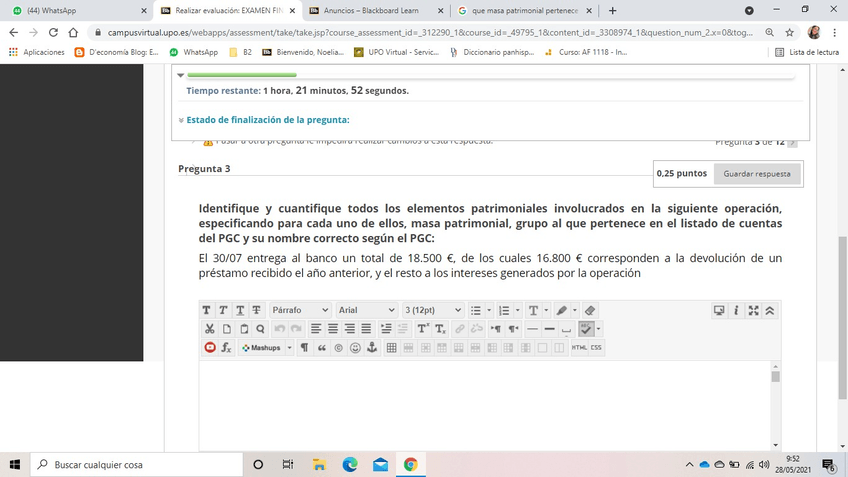
Task: Open the emoticon smiley picker
Action: (355, 348)
